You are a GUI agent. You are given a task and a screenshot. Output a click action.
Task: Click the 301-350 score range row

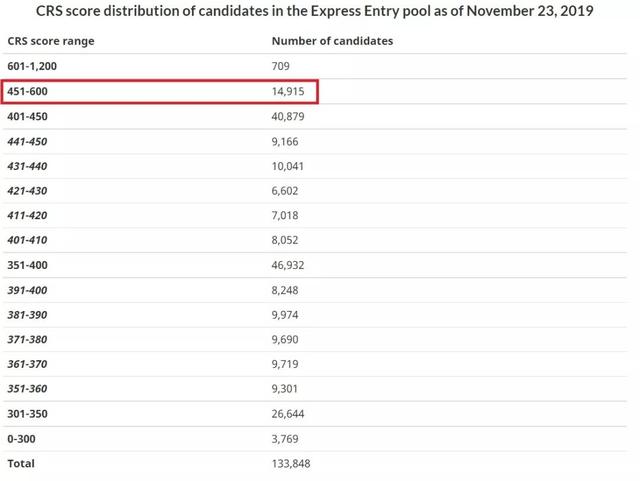314,414
